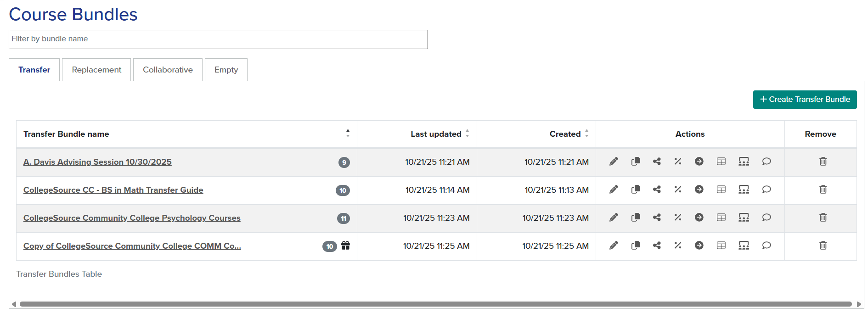The width and height of the screenshot is (868, 313).
Task: Click count badge 10 on BS in Math row
Action: pos(343,190)
